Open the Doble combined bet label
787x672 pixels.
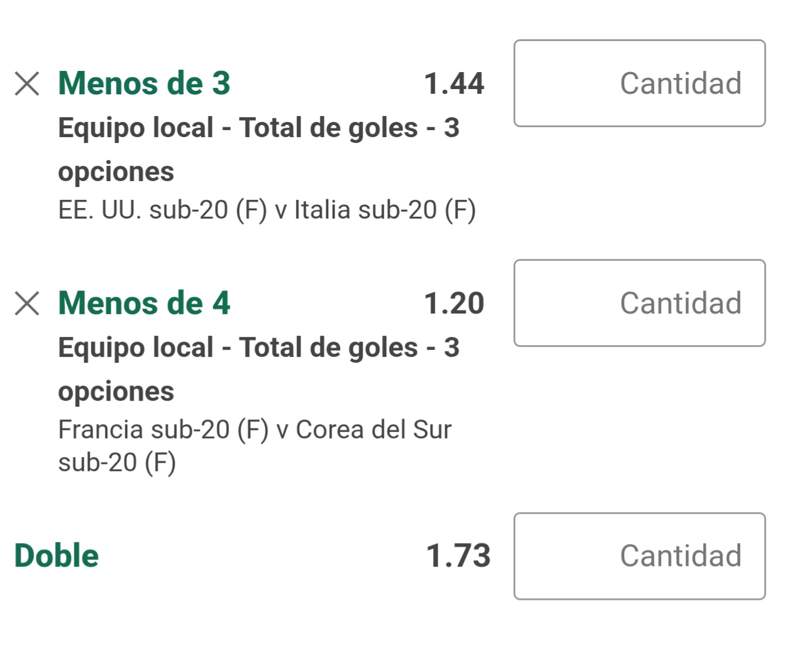coord(56,555)
